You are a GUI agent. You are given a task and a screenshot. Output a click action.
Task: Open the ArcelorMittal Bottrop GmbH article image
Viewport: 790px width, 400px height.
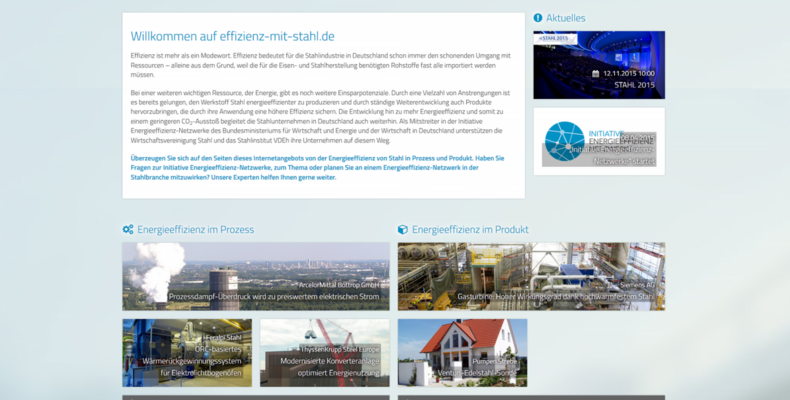tap(256, 277)
